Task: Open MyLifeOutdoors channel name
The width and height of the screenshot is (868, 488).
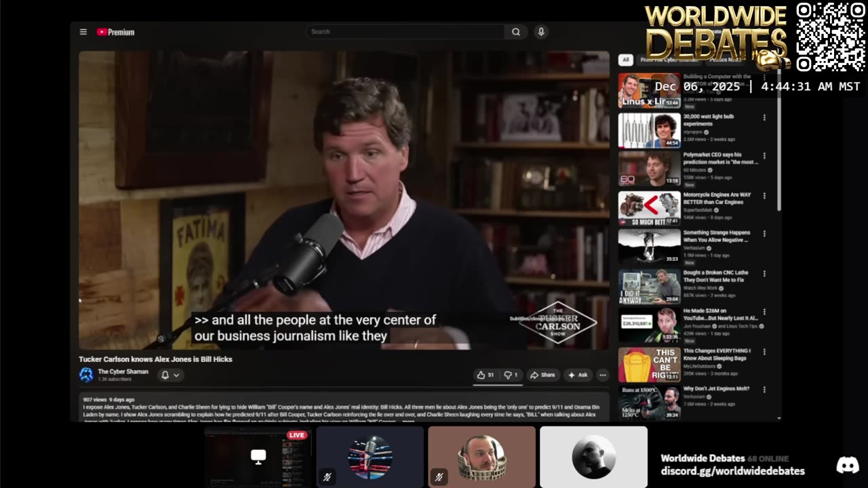Action: 702,366
